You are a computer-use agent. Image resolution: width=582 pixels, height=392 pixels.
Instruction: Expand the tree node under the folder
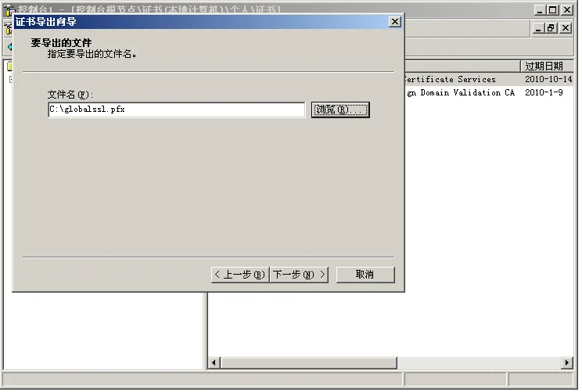tap(11, 79)
